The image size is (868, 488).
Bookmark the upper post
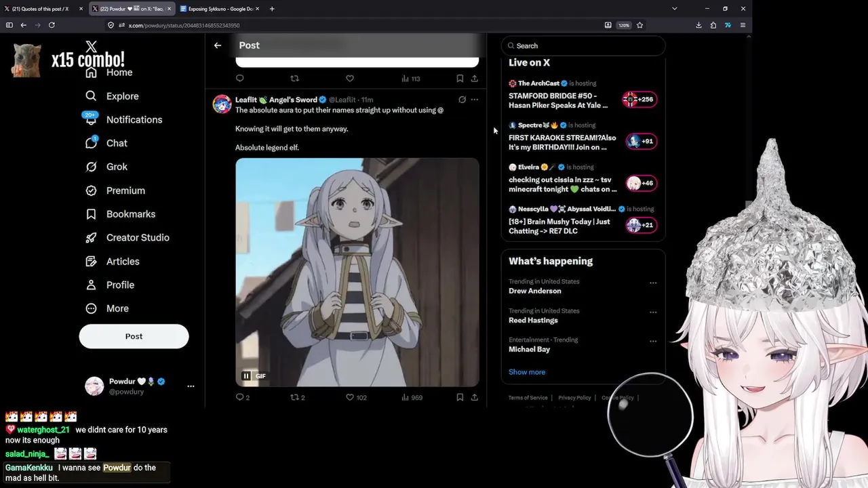tap(460, 79)
